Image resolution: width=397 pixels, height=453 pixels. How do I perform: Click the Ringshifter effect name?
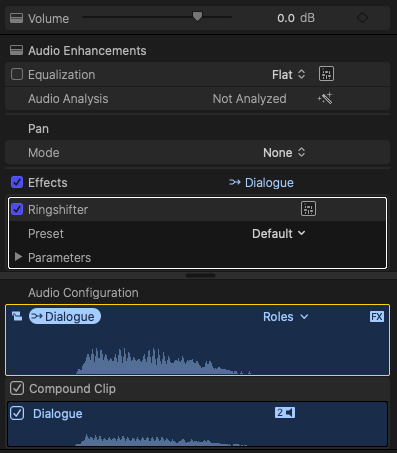(x=58, y=210)
